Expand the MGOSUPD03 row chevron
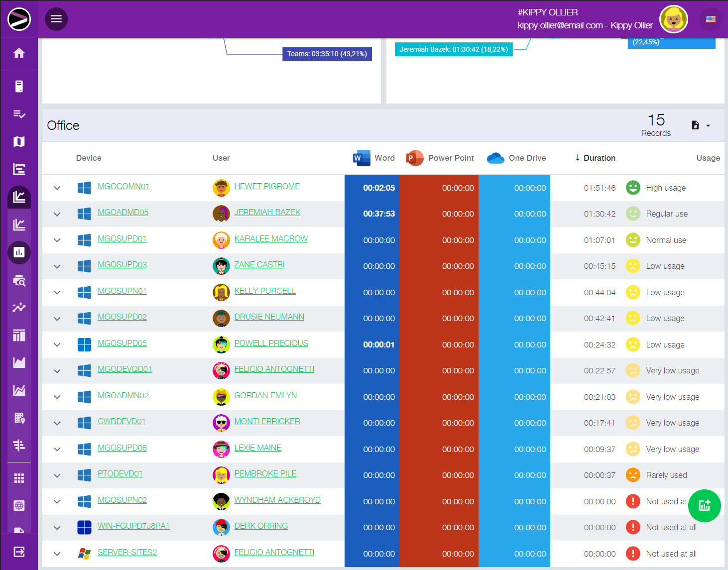 [57, 266]
